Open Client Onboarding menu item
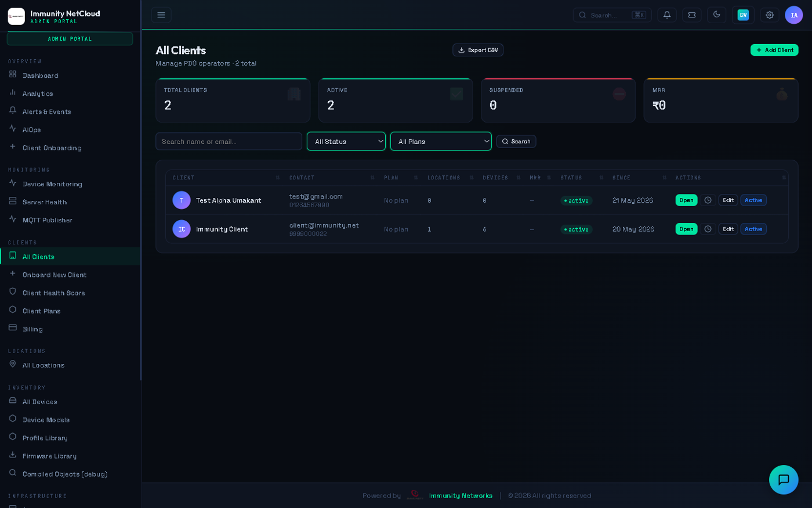The image size is (812, 508). coord(70,147)
